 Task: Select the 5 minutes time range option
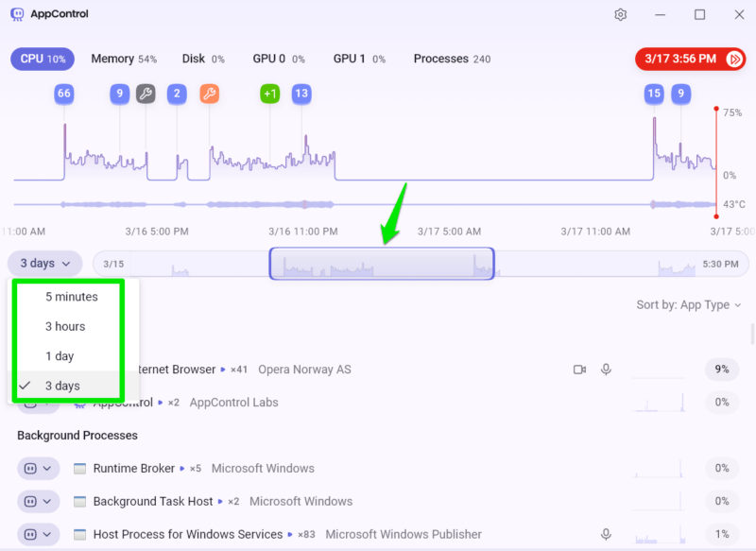[x=70, y=296]
